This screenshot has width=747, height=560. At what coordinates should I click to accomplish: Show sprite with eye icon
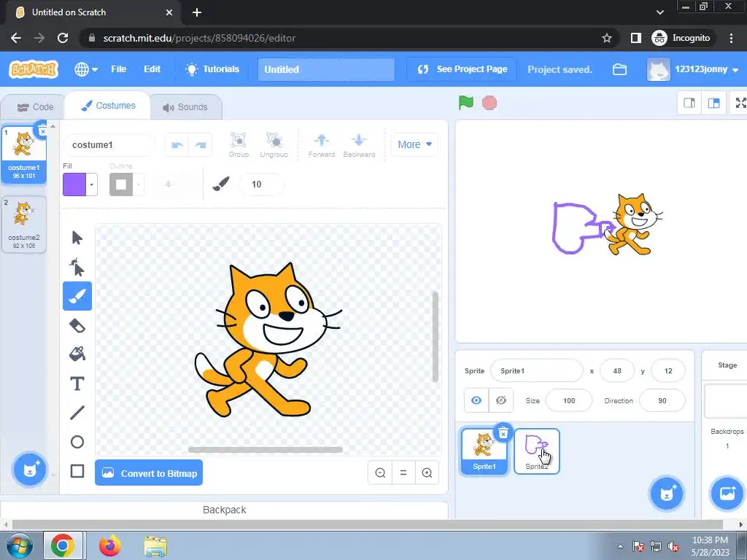tap(476, 400)
